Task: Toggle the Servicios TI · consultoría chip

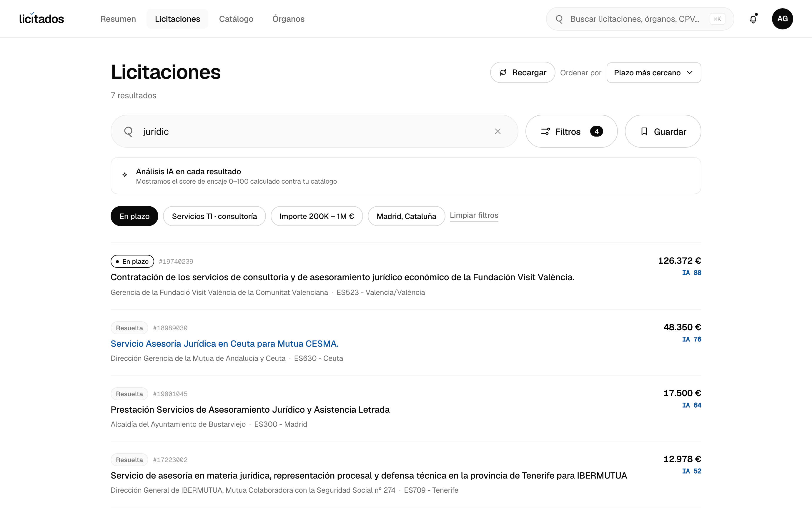Action: [x=214, y=216]
